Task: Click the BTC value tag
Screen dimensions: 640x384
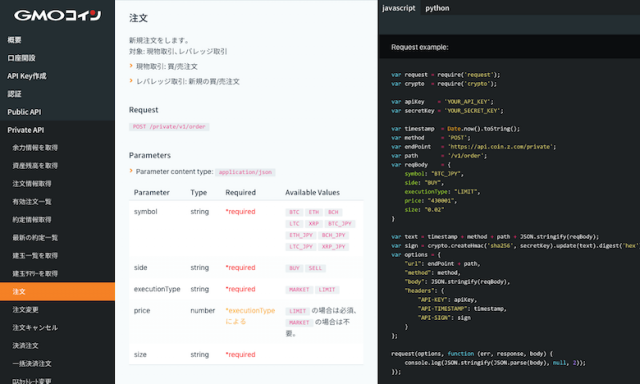Action: click(x=294, y=212)
